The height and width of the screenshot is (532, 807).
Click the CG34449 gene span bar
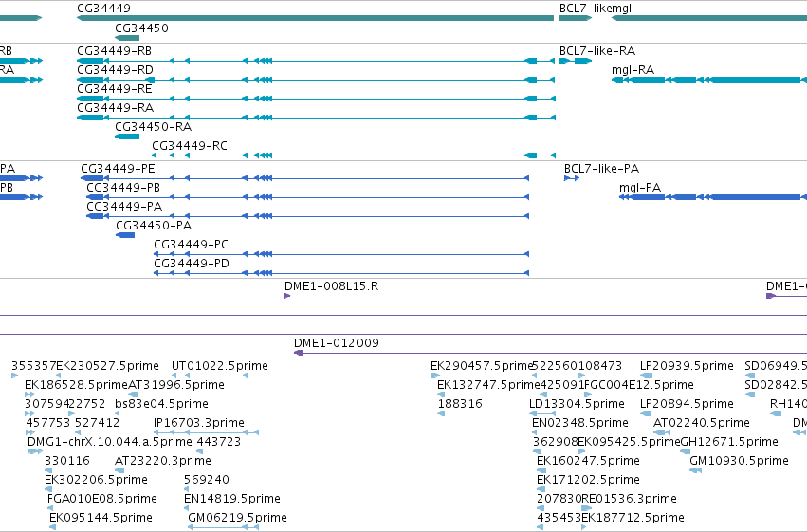point(315,18)
